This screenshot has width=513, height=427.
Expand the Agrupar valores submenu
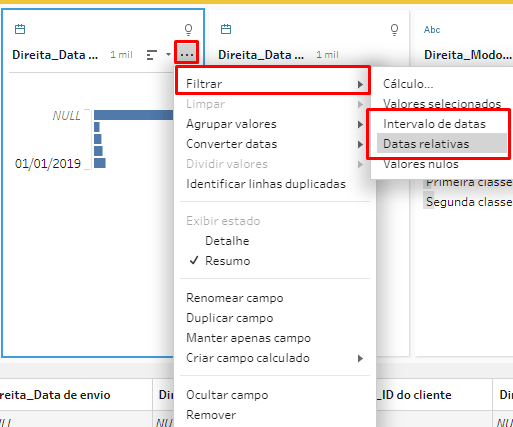[275, 124]
